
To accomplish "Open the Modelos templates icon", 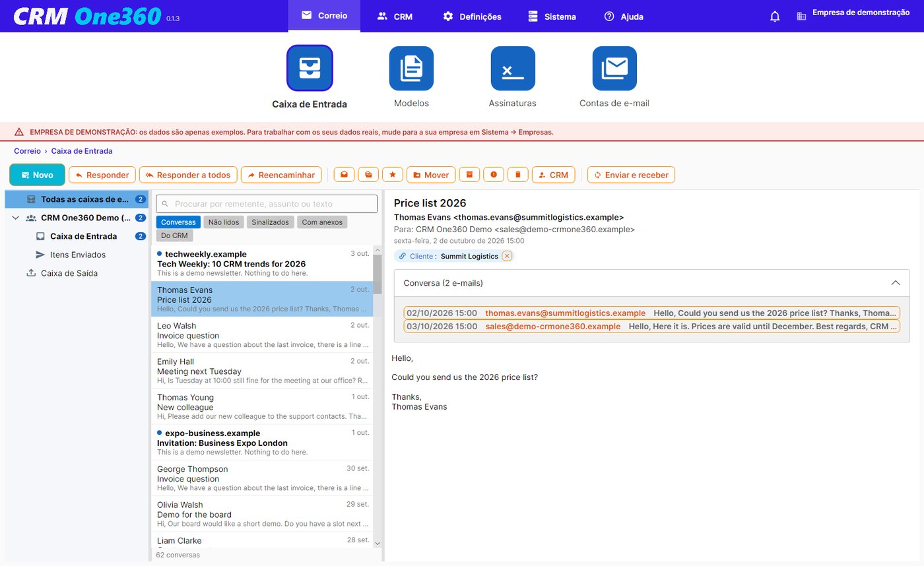I will (x=411, y=69).
